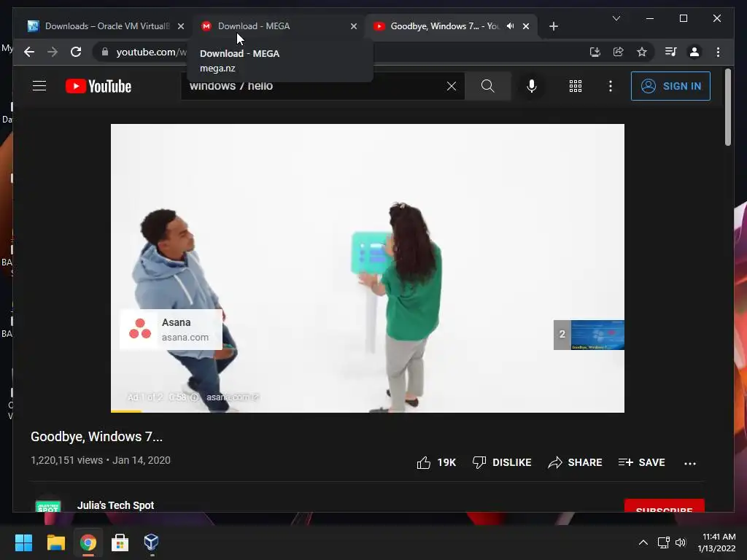This screenshot has height=560, width=747.
Task: Open File Explorer from the taskbar
Action: click(x=55, y=542)
